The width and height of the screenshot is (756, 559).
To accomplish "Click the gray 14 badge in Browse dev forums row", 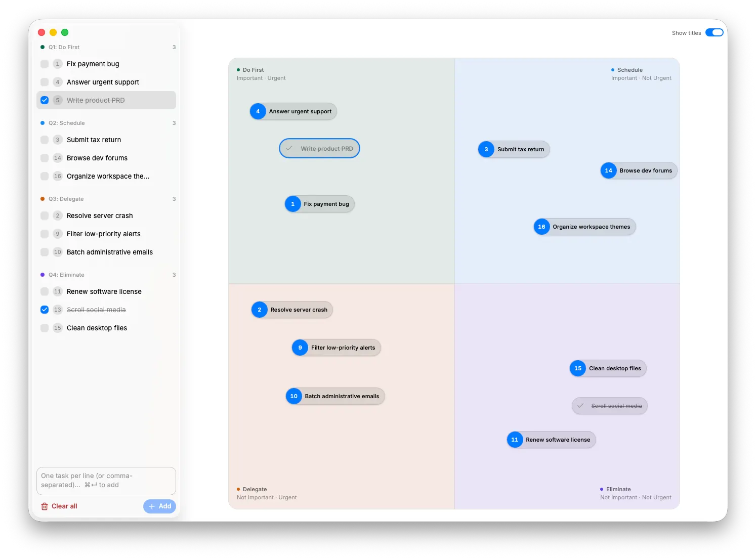I will coord(58,158).
